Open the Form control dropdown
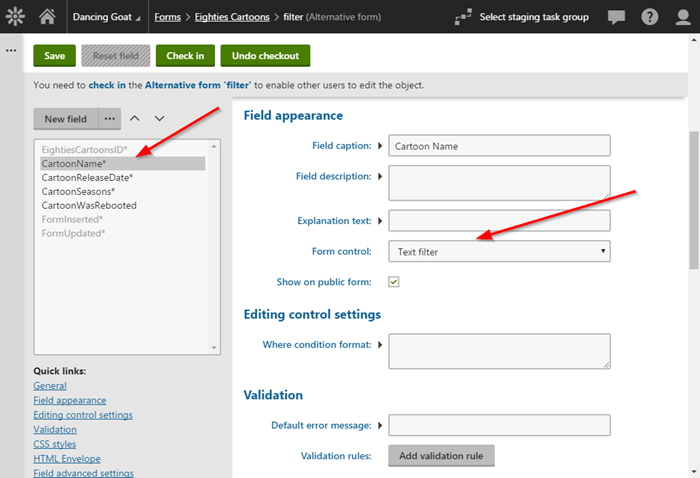The image size is (700, 478). pos(499,251)
